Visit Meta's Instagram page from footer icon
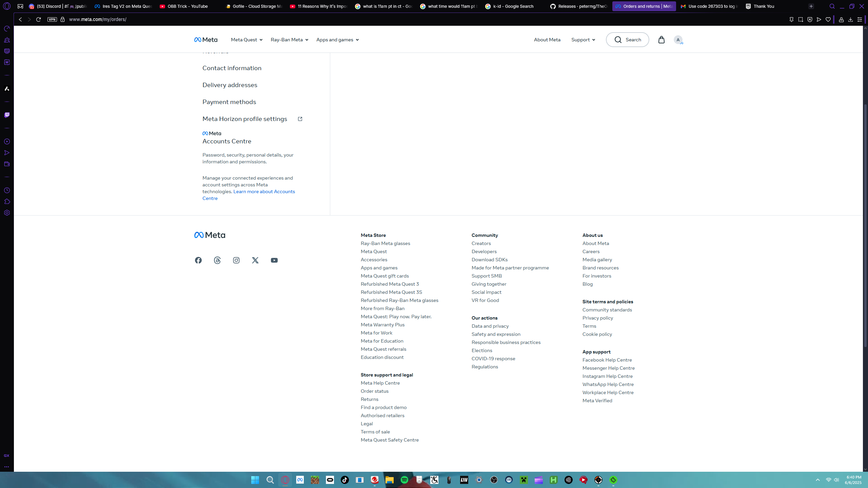The height and width of the screenshot is (488, 868). click(x=236, y=260)
